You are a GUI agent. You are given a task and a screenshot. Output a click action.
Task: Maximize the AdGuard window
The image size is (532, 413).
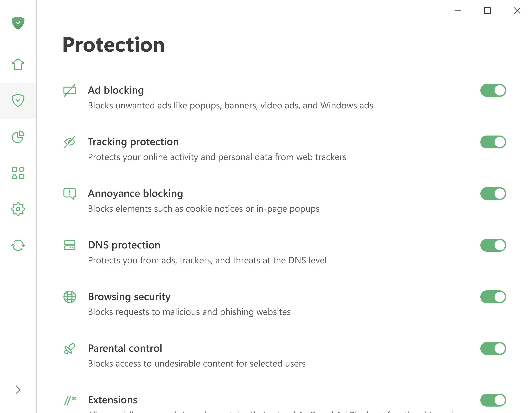pyautogui.click(x=487, y=11)
